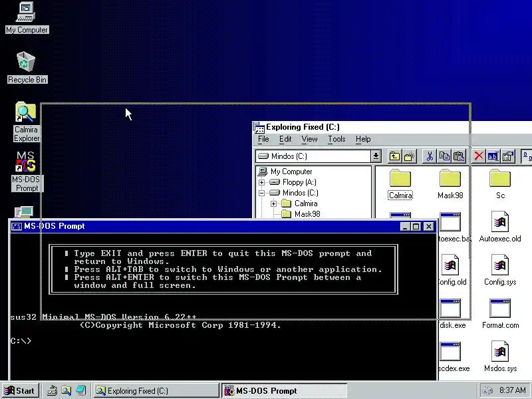Click the New Folder toolbar icon
The height and width of the screenshot is (399, 532).
410,156
